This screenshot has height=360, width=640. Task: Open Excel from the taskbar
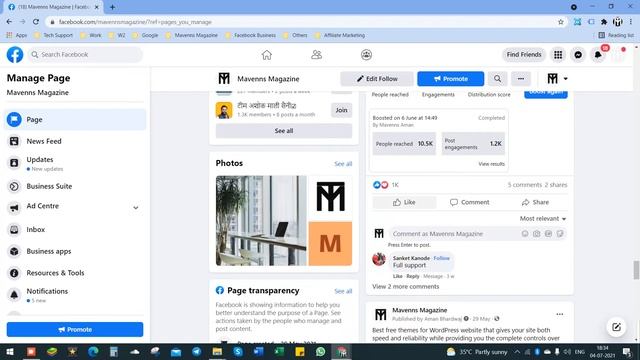279,351
